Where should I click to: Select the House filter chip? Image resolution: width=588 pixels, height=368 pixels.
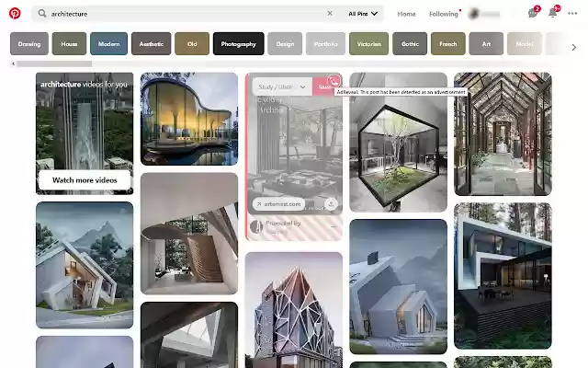click(x=69, y=43)
